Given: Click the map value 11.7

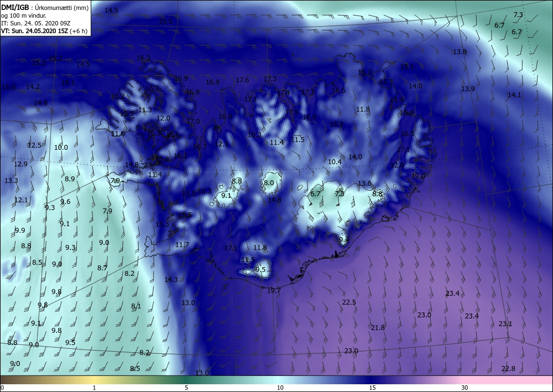Looking at the screenshot, I should (182, 244).
